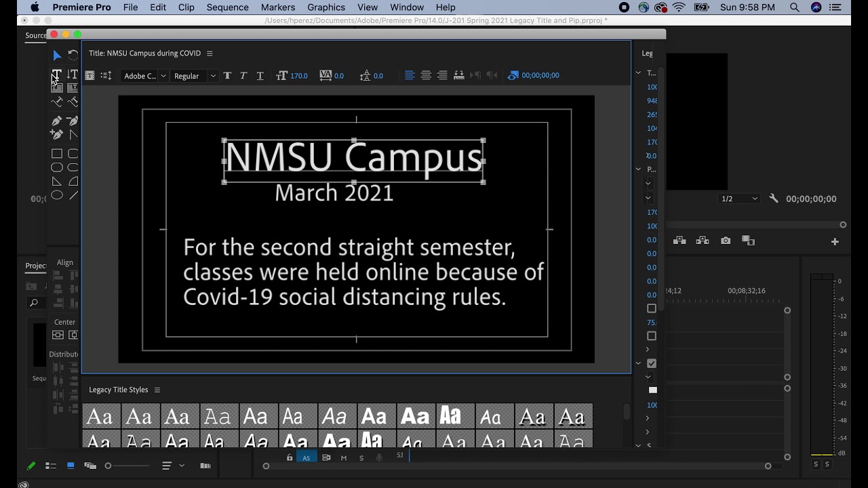Select the Rotation tool in titler
This screenshot has width=868, height=488.
coord(73,56)
